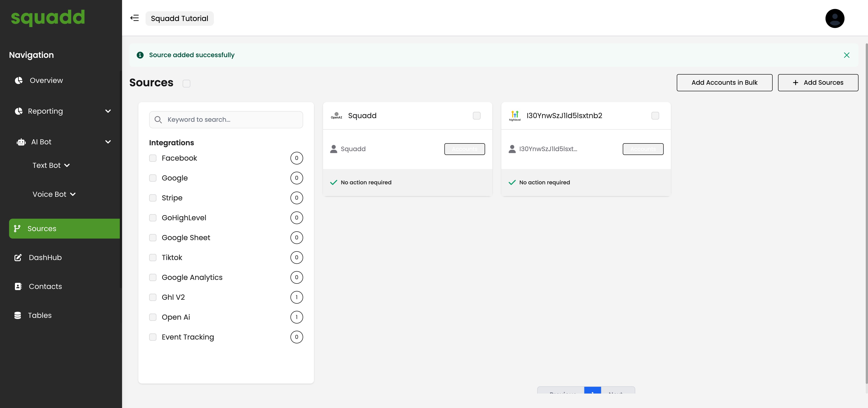This screenshot has width=868, height=408.
Task: Select the Squadd source card checkbox
Action: pos(476,116)
